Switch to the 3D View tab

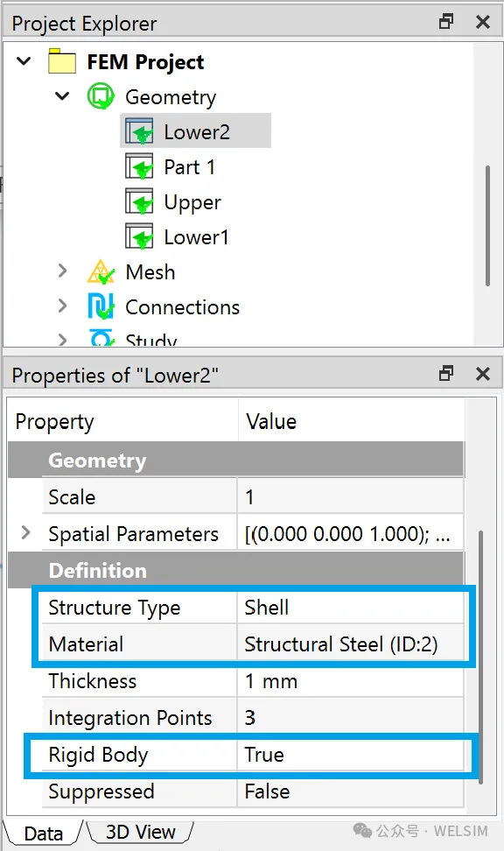(x=141, y=832)
